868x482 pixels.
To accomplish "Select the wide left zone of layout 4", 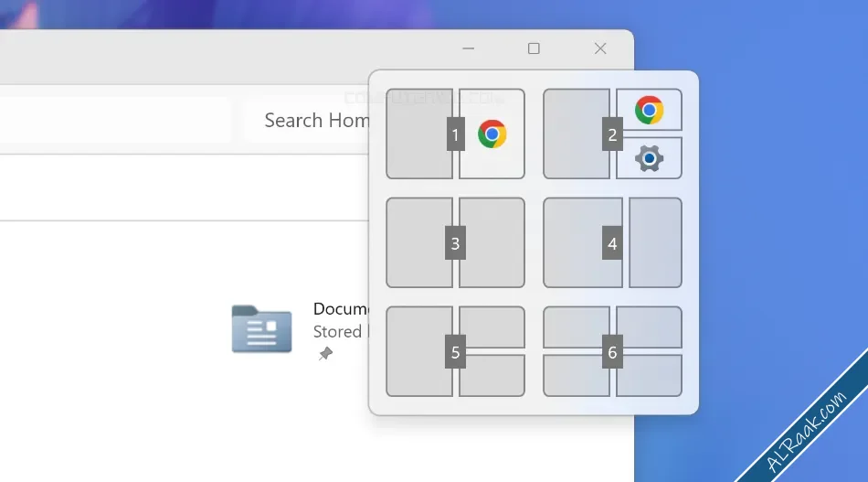I will pyautogui.click(x=583, y=242).
